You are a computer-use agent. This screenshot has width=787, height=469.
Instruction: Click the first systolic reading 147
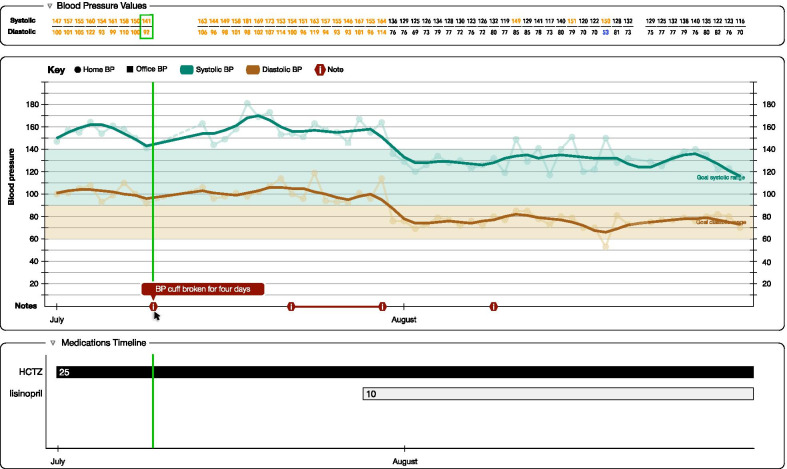(x=58, y=20)
